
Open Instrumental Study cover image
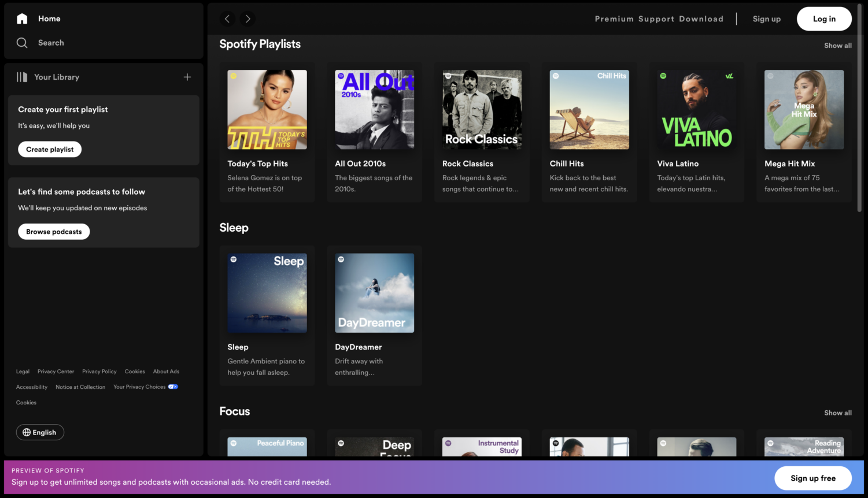pyautogui.click(x=482, y=447)
